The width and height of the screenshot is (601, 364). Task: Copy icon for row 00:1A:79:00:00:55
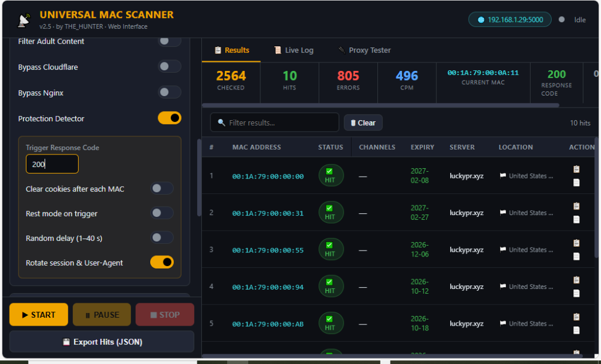pyautogui.click(x=576, y=243)
